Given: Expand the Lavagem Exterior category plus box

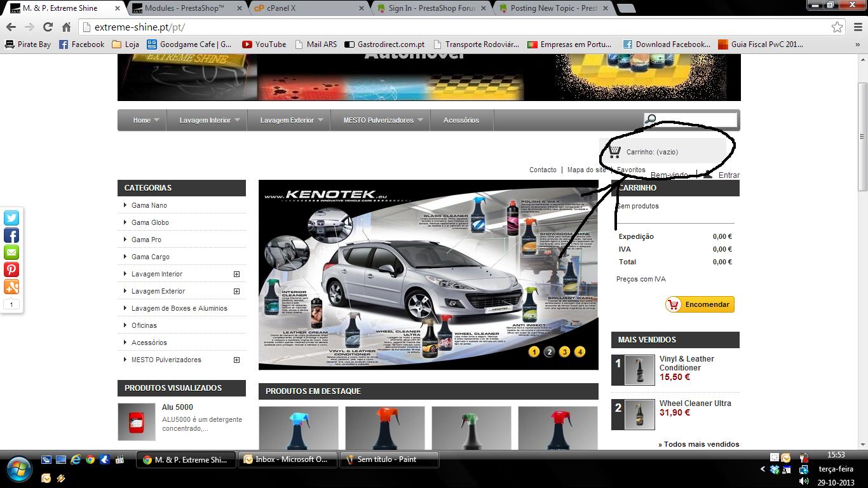Looking at the screenshot, I should pyautogui.click(x=236, y=292).
